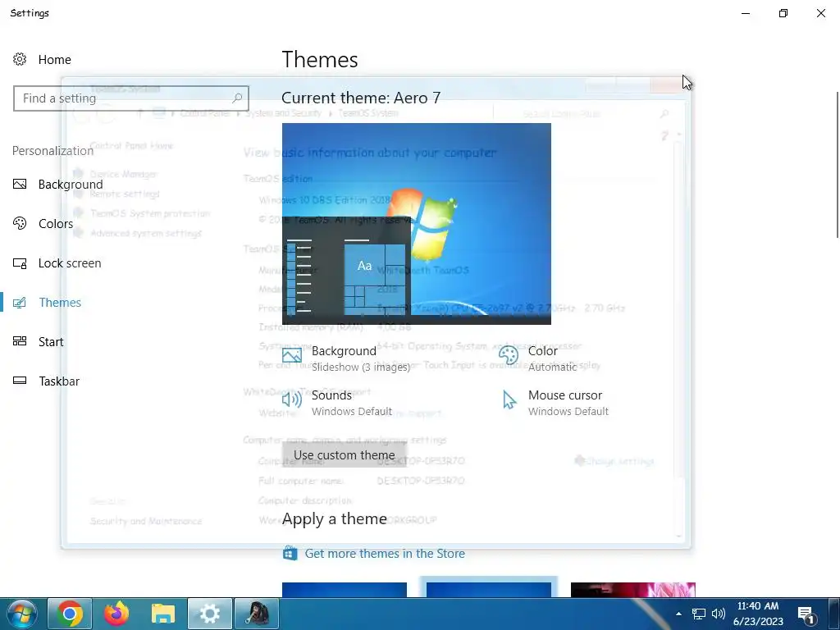Image resolution: width=840 pixels, height=630 pixels.
Task: Open Get more themes in the Store
Action: coord(385,554)
